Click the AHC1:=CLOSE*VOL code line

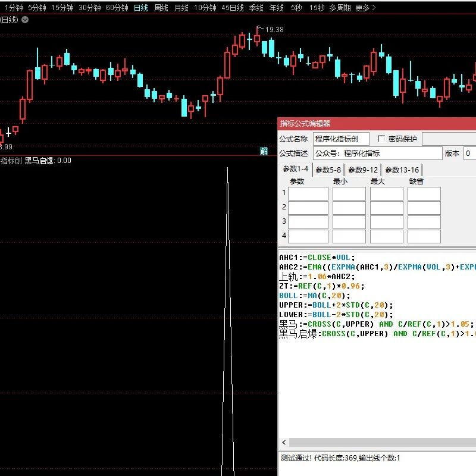pos(317,258)
